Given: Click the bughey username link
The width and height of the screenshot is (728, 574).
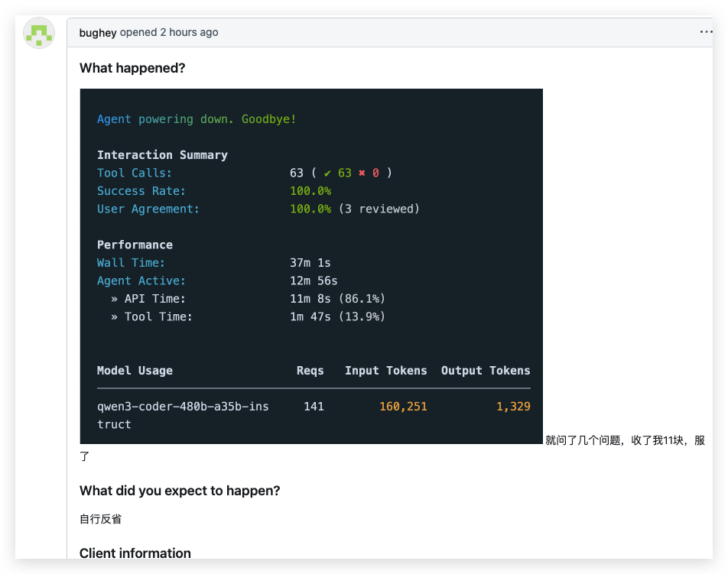Looking at the screenshot, I should pyautogui.click(x=97, y=33).
